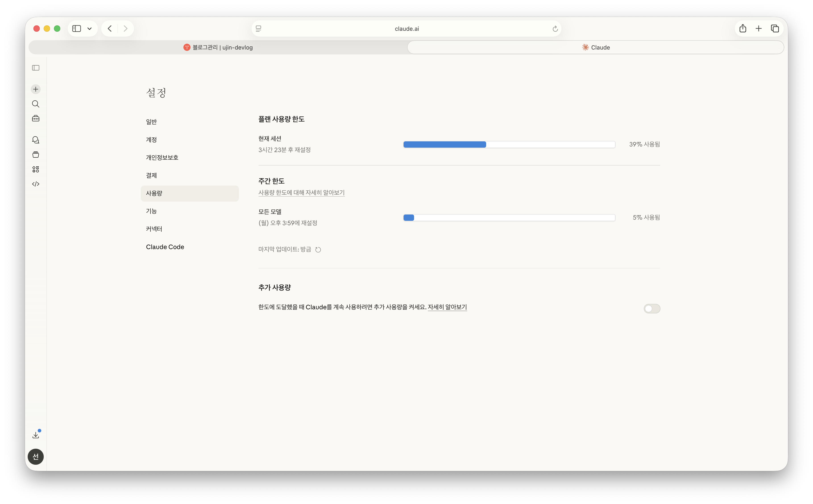This screenshot has height=504, width=813.
Task: Expand Safari sidebar dropdown chevron
Action: click(x=89, y=29)
